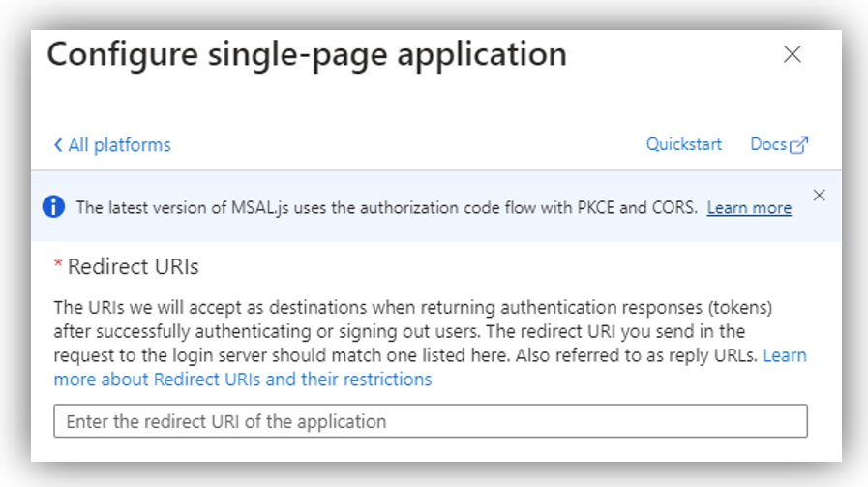
Task: Click the back chevron before All platforms
Action: 57,145
